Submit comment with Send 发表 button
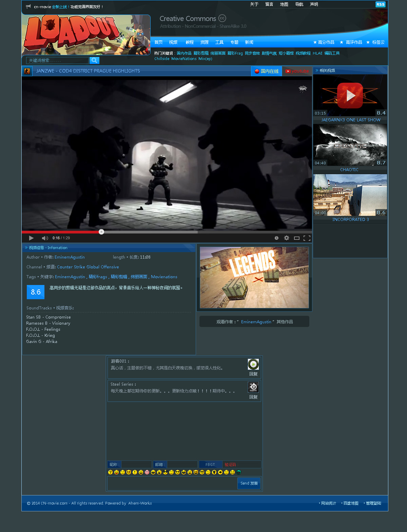407x532 pixels. (249, 483)
